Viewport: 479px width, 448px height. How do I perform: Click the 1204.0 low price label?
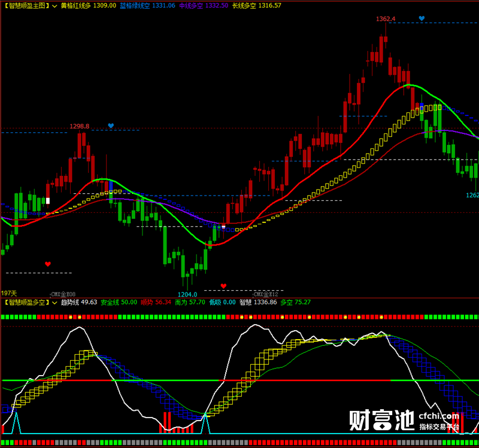click(187, 294)
